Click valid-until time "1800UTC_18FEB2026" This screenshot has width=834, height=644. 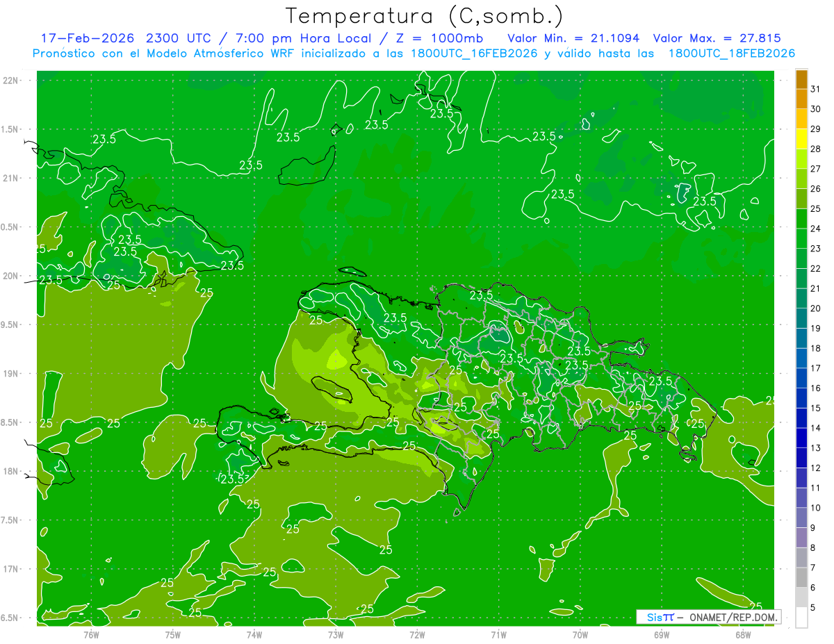pos(731,53)
